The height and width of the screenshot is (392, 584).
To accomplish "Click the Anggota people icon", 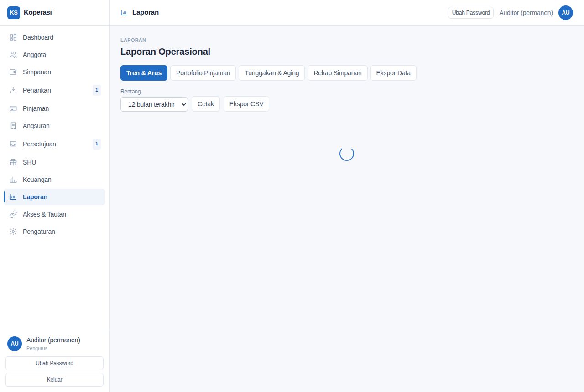I will coord(13,55).
